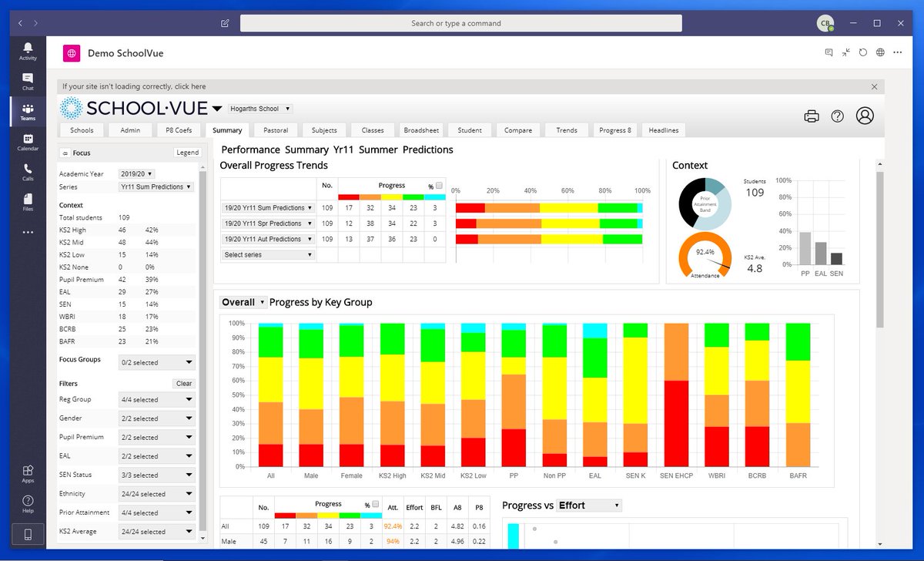Click the expand tab icon
This screenshot has height=561, width=924.
[846, 52]
